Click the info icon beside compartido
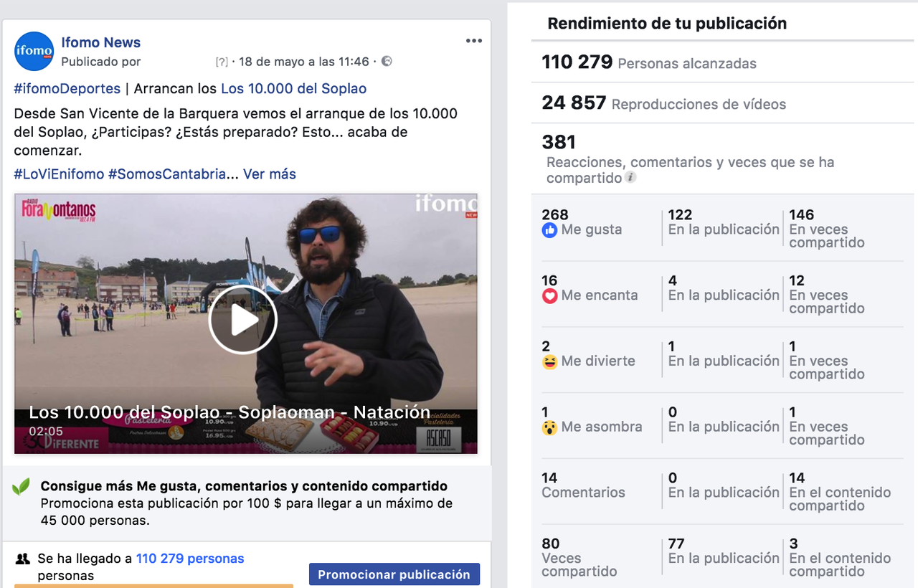The image size is (918, 588). tap(630, 178)
